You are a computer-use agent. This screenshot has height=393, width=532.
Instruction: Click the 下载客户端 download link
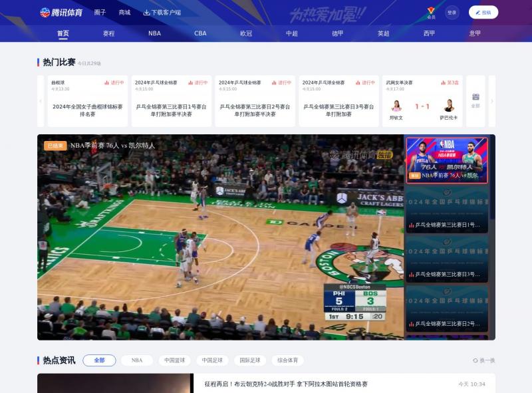click(x=162, y=13)
